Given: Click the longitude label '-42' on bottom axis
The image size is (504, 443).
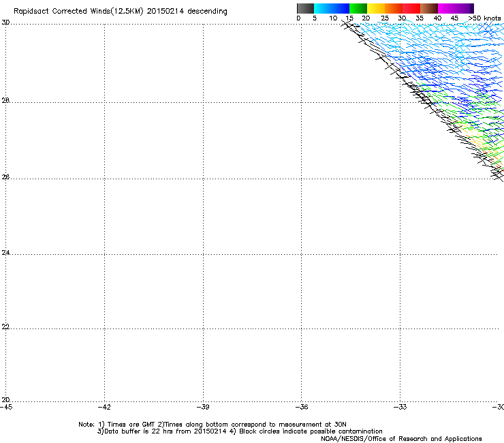Looking at the screenshot, I should pos(104,407).
